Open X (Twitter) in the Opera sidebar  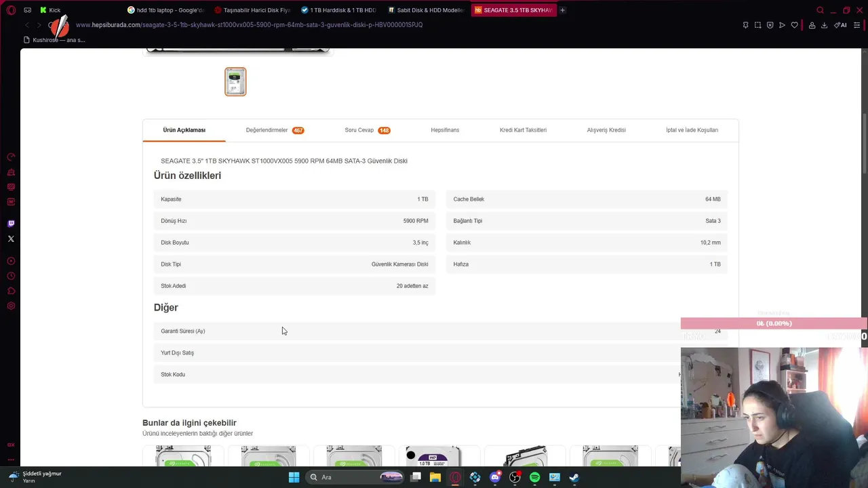coord(11,239)
